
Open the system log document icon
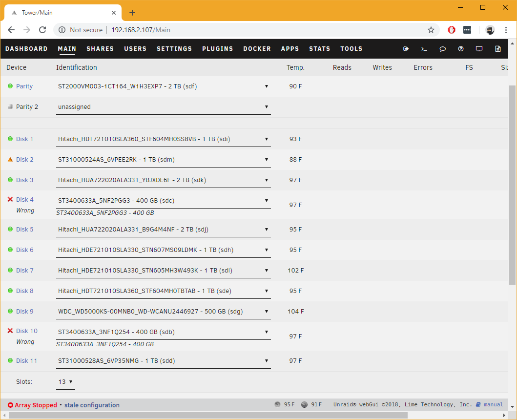tap(497, 49)
